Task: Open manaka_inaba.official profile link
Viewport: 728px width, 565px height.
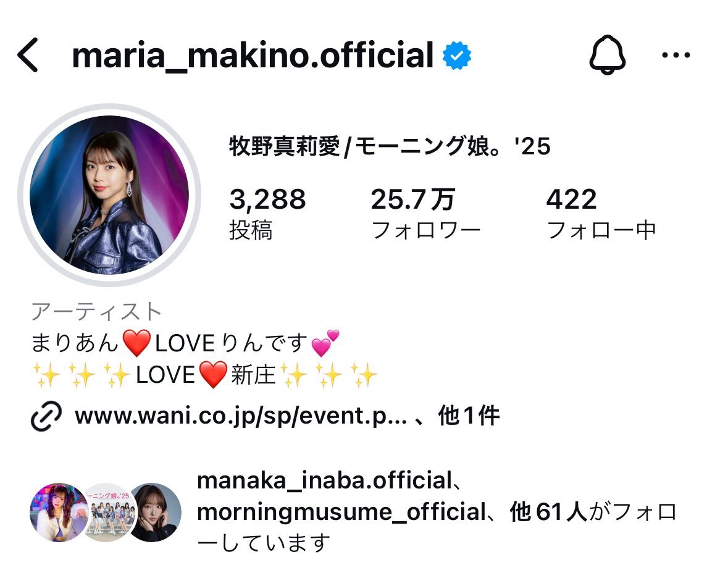Action: [325, 480]
